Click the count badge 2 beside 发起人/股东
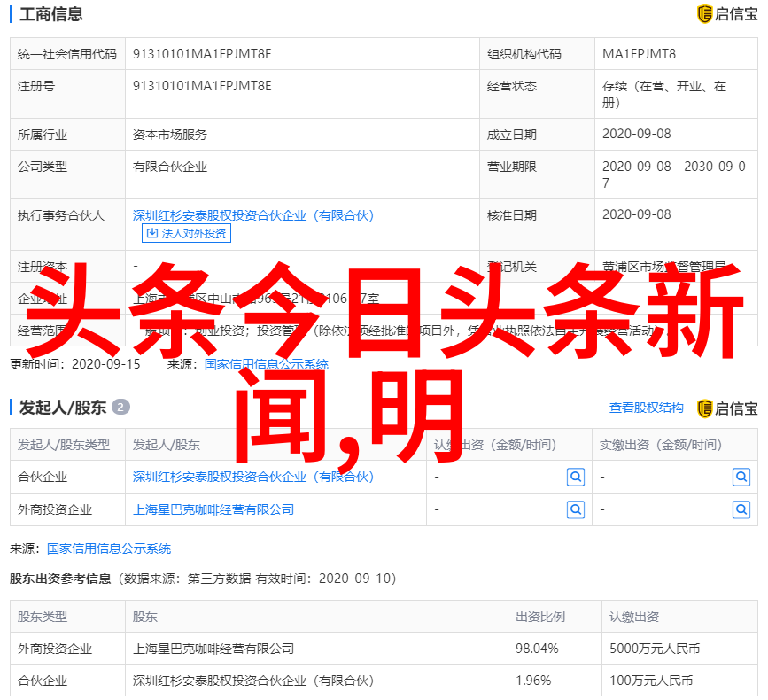Viewport: 768px width, 700px height. pyautogui.click(x=120, y=407)
